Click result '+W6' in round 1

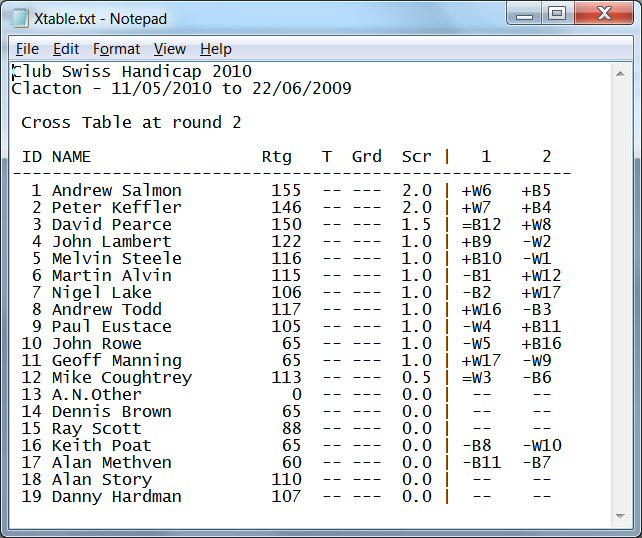476,190
